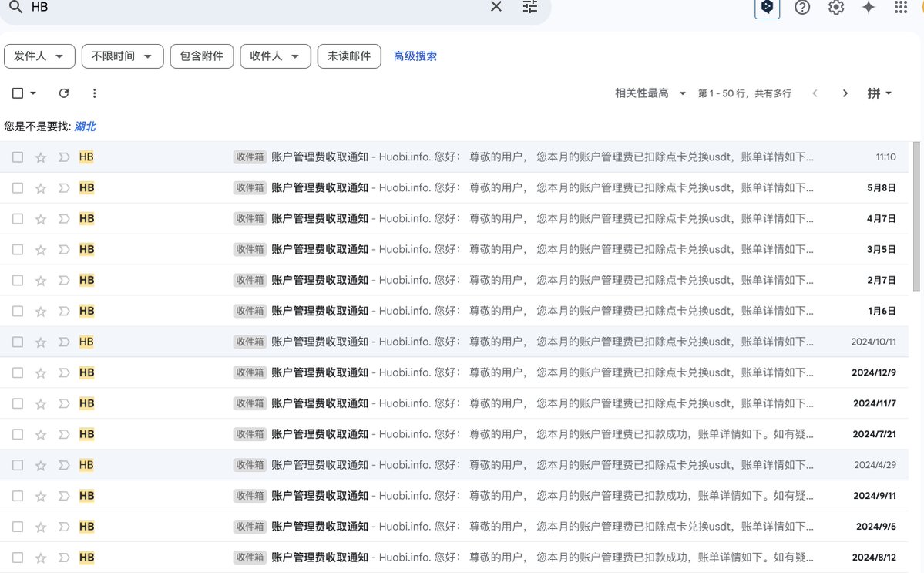The image size is (924, 573).
Task: Star the email dated 4月7日
Action: (x=41, y=219)
